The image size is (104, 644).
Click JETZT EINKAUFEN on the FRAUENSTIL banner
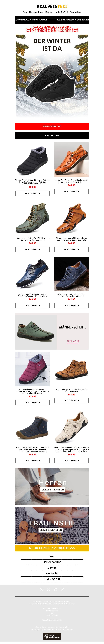point(51,530)
